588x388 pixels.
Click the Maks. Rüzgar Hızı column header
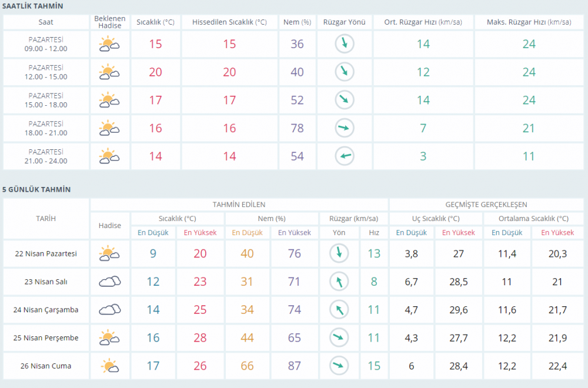pos(529,22)
